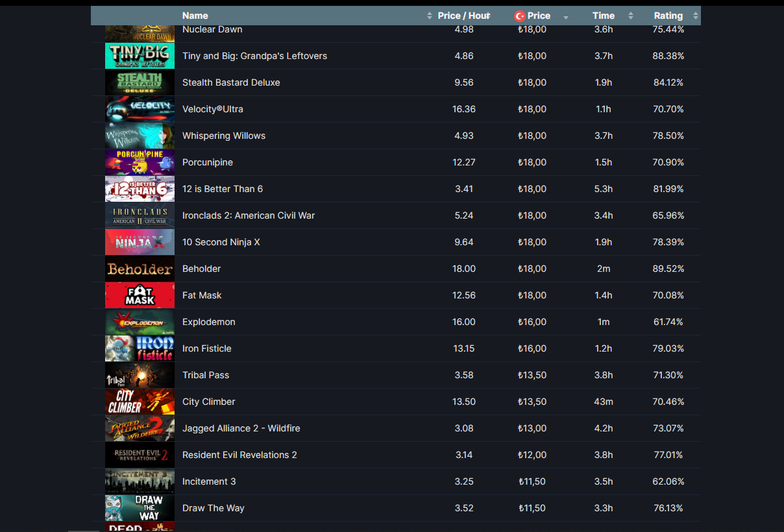784x532 pixels.
Task: Open Velocity Ultra cover image
Action: tap(140, 109)
